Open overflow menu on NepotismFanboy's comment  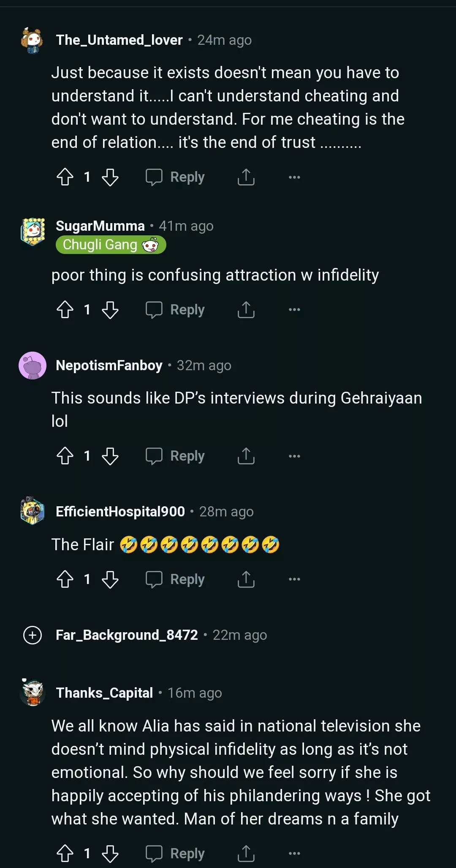click(294, 455)
